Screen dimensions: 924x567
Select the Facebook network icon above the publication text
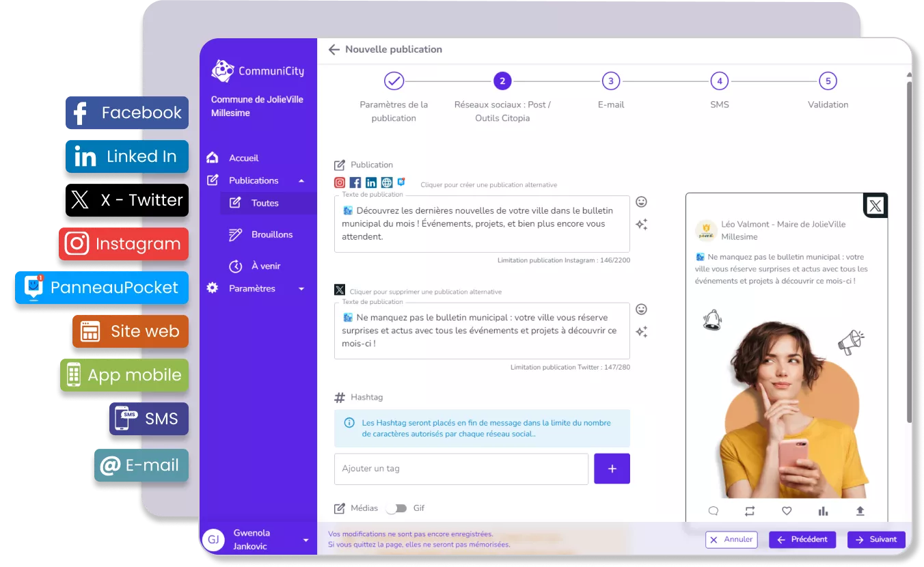355,182
